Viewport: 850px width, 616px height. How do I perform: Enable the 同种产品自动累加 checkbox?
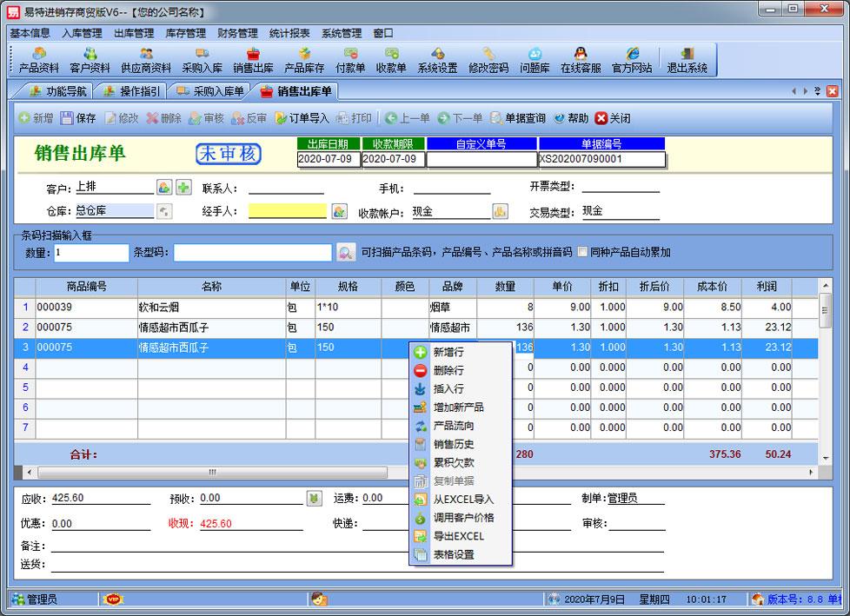[x=583, y=253]
